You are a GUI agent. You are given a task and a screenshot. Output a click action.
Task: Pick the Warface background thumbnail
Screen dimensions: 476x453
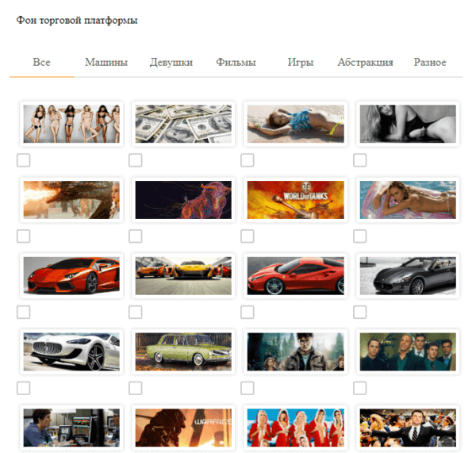coord(183,428)
